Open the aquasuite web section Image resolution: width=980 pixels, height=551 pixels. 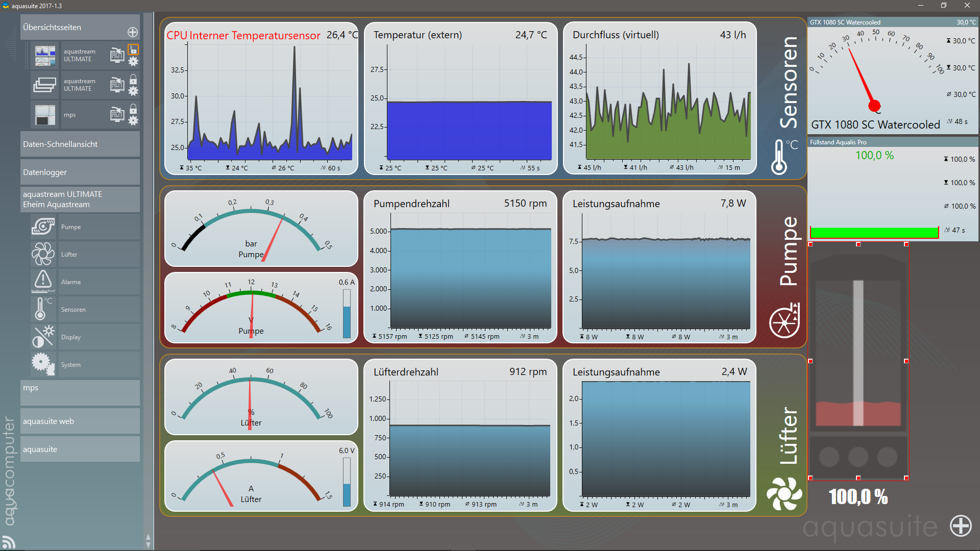coord(80,421)
